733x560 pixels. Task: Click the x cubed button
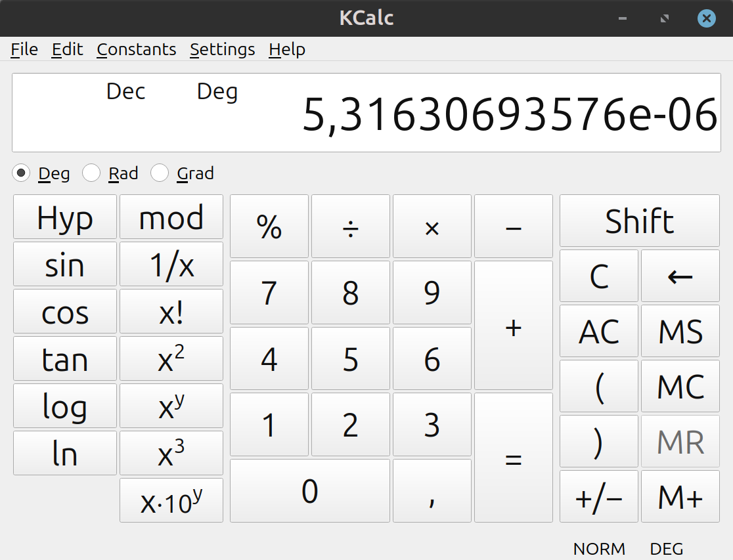click(171, 453)
